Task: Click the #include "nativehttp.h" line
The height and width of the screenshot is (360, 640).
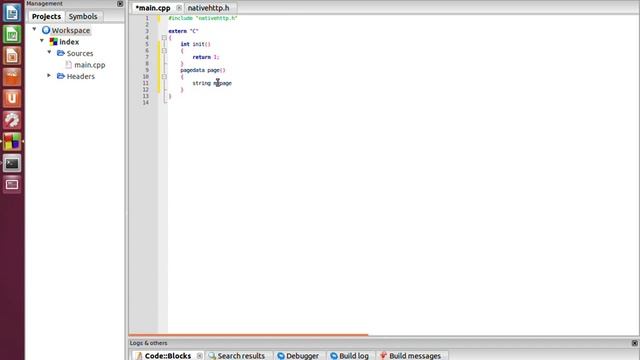Action: tap(203, 18)
